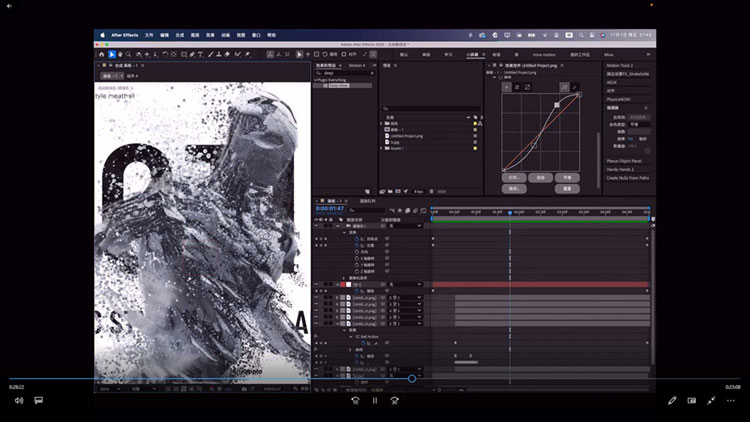Click the skip backward icon in player
Viewport: 750px width, 422px height.
354,400
